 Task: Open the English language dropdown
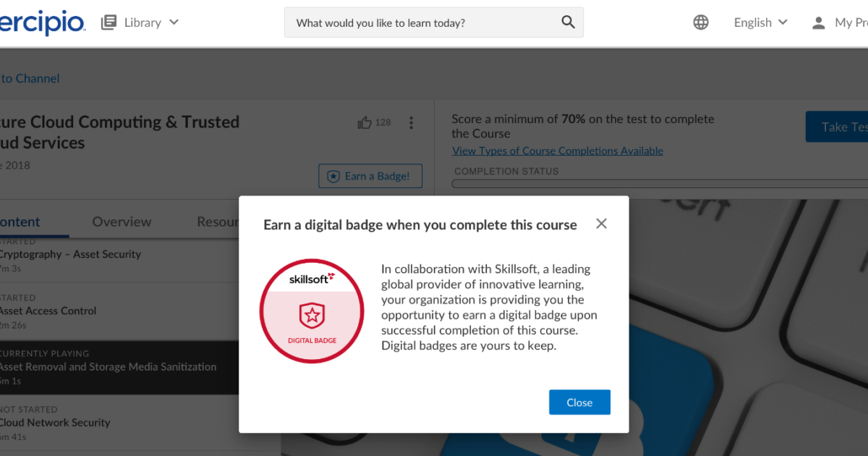point(752,22)
